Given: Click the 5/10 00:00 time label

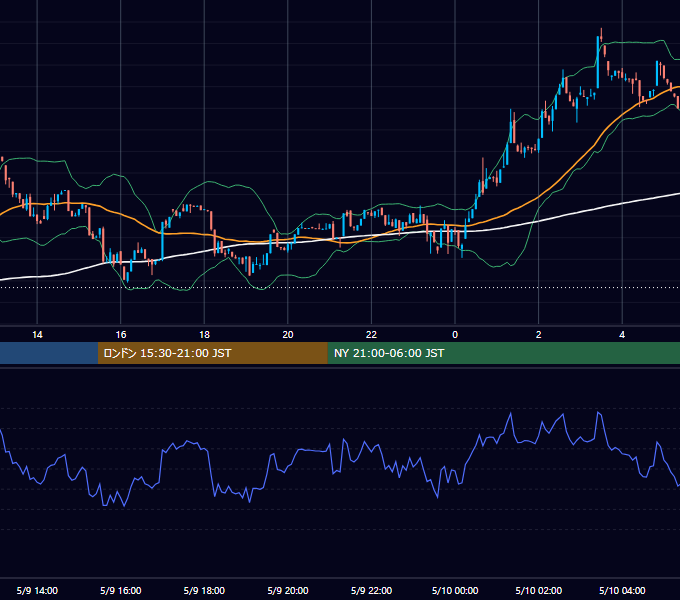Looking at the screenshot, I should pos(455,590).
